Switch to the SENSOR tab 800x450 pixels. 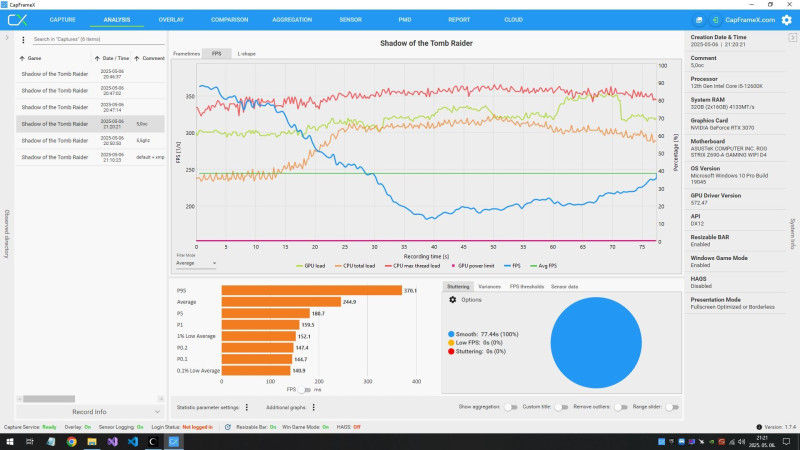(351, 20)
